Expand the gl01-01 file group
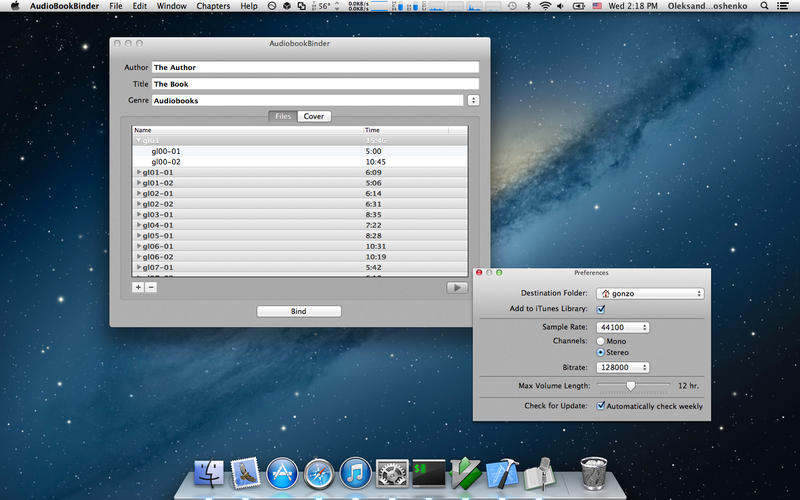The width and height of the screenshot is (800, 500). (139, 172)
